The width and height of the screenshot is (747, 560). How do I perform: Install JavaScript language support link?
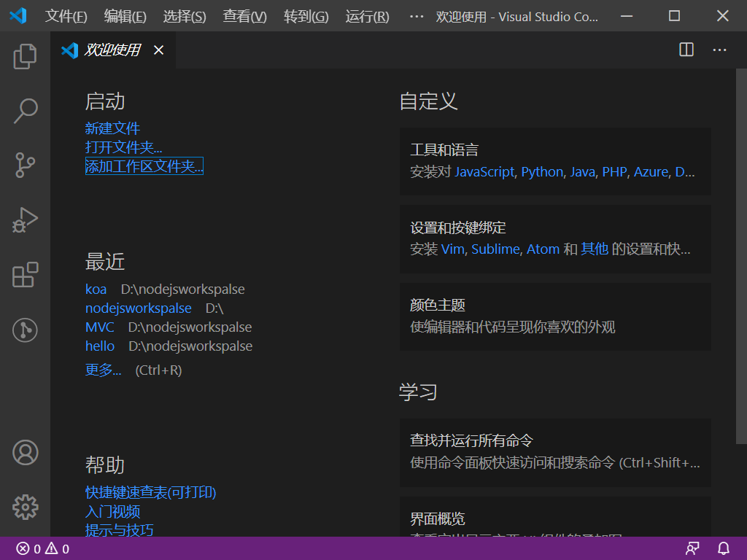pyautogui.click(x=484, y=172)
